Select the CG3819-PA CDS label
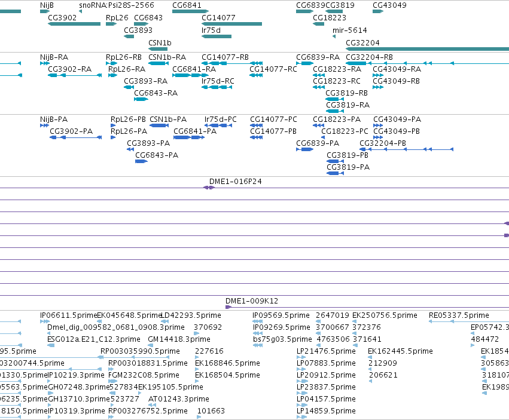Viewport: 509px width, 420px height. (x=348, y=167)
